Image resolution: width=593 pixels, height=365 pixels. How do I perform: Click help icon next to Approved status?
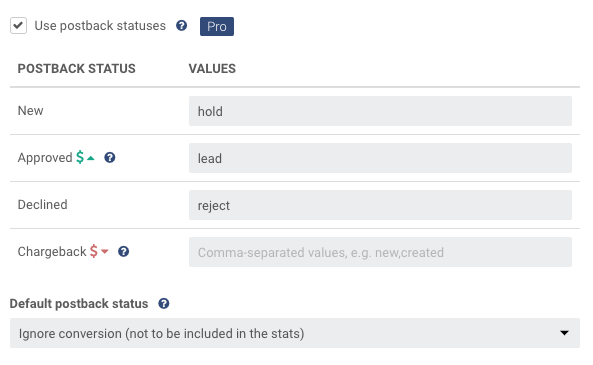click(x=110, y=157)
